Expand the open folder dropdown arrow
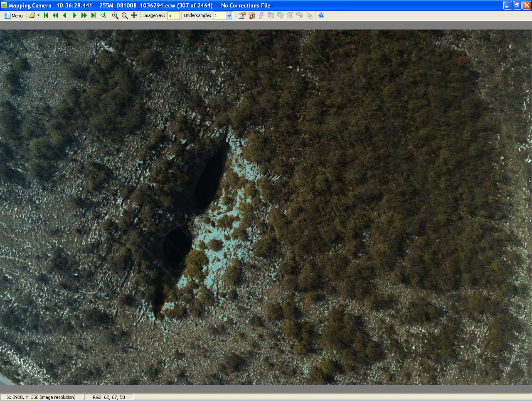This screenshot has width=532, height=401. click(38, 15)
